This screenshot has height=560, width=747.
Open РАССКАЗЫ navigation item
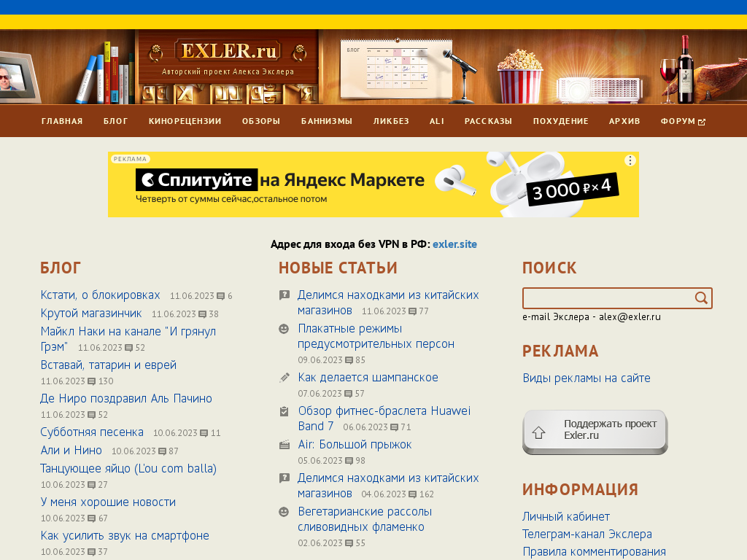tap(488, 122)
